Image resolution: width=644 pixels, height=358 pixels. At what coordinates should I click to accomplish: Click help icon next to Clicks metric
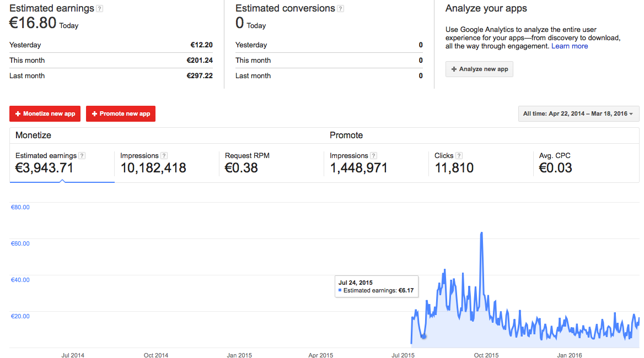tap(459, 156)
